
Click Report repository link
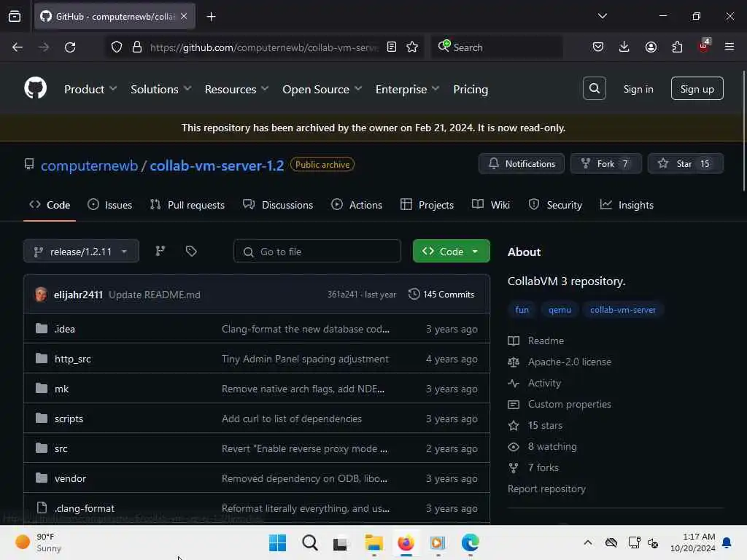(x=546, y=489)
